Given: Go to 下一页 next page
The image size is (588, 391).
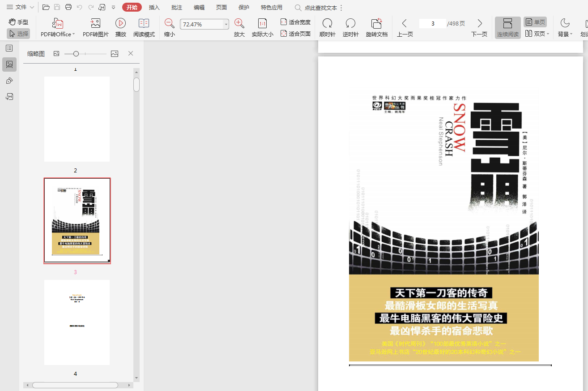Looking at the screenshot, I should pyautogui.click(x=479, y=27).
